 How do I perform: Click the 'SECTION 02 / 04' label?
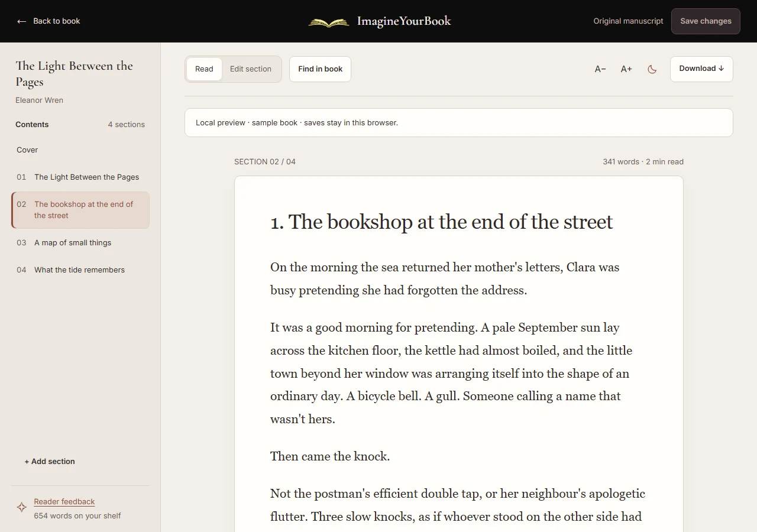(265, 162)
